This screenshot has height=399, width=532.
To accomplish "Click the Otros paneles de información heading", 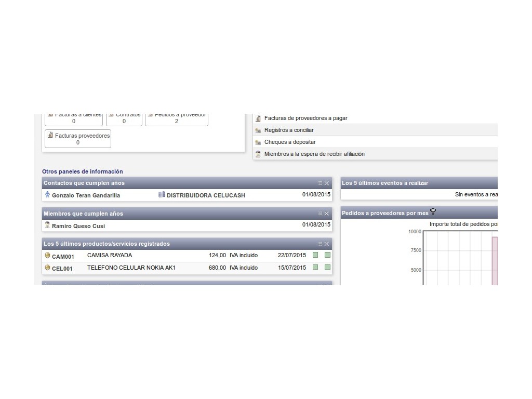I will coord(83,171).
